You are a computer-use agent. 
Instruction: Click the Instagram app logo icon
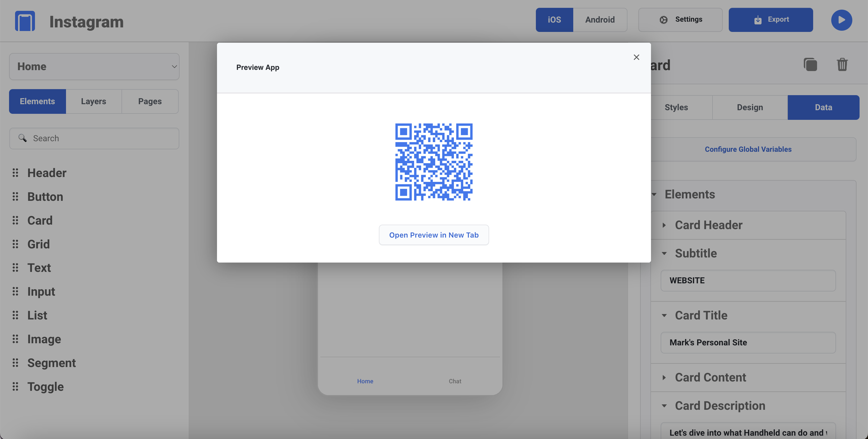(x=25, y=21)
